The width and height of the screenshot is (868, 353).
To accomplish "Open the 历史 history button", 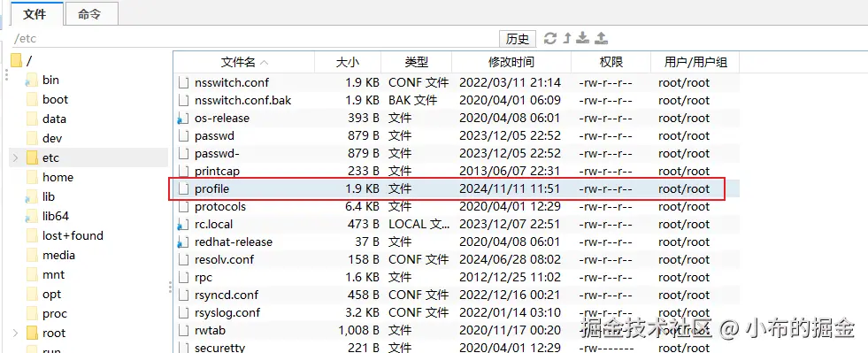I will [x=518, y=39].
